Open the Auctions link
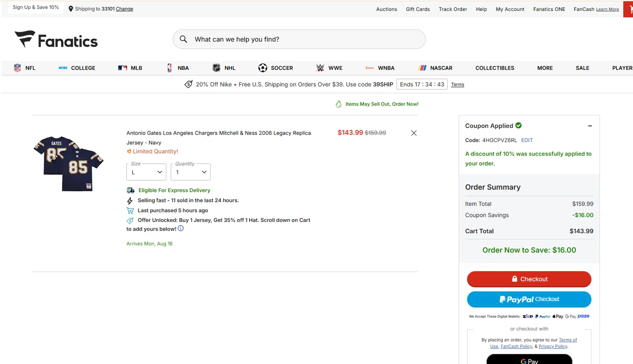Screen dimensions: 633x364 click(x=387, y=9)
